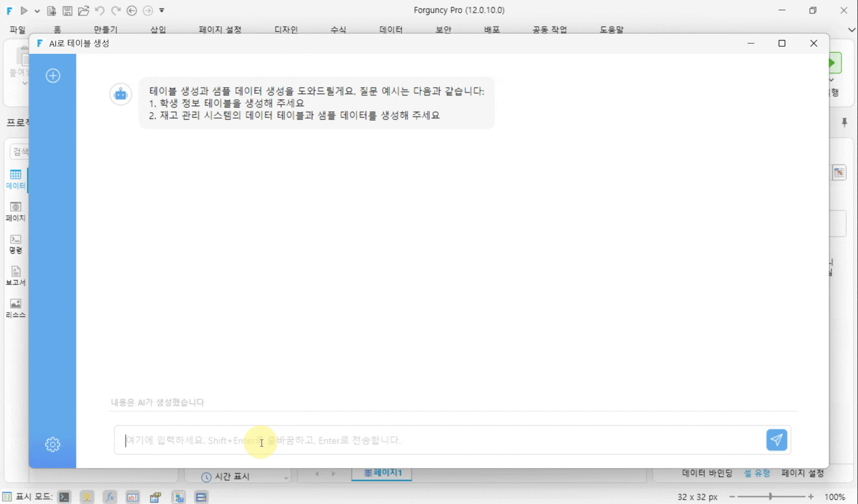Open the 데이터 ribbon tab
858x504 pixels.
click(391, 29)
